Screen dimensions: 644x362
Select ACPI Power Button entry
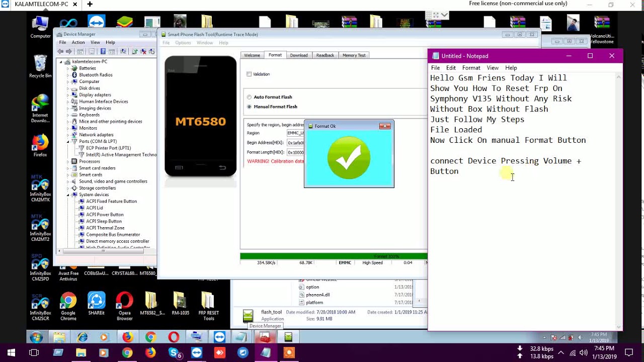point(104,215)
